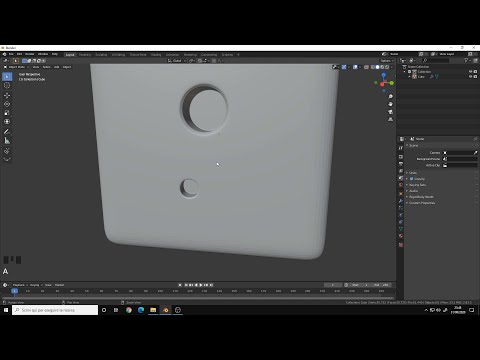Select the Transform tool

[7, 122]
